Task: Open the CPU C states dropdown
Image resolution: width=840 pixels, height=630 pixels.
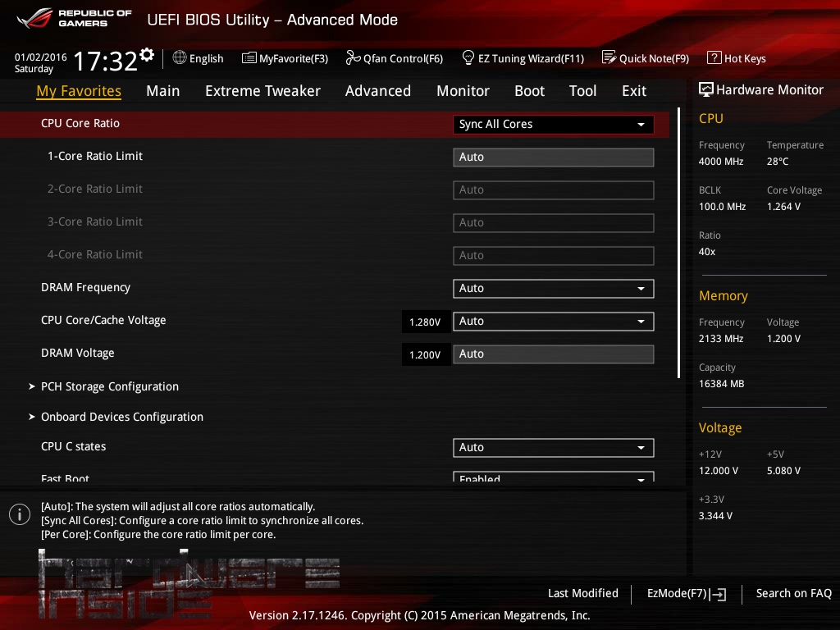Action: click(554, 447)
